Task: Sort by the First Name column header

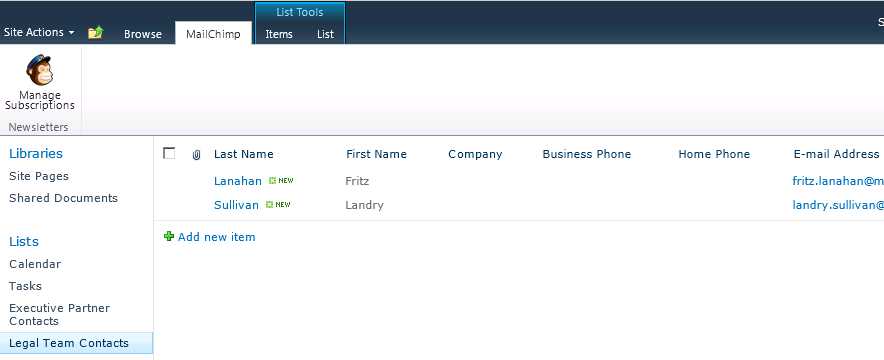Action: [x=376, y=154]
